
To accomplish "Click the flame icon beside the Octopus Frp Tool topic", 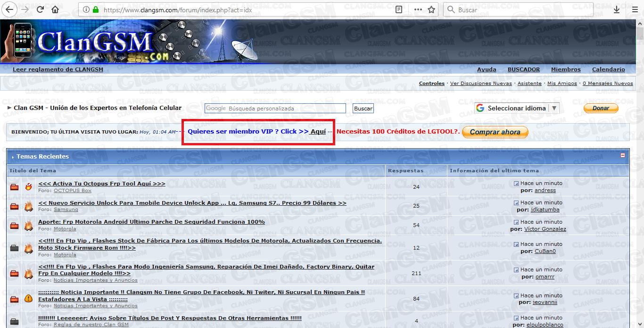I will [28, 187].
